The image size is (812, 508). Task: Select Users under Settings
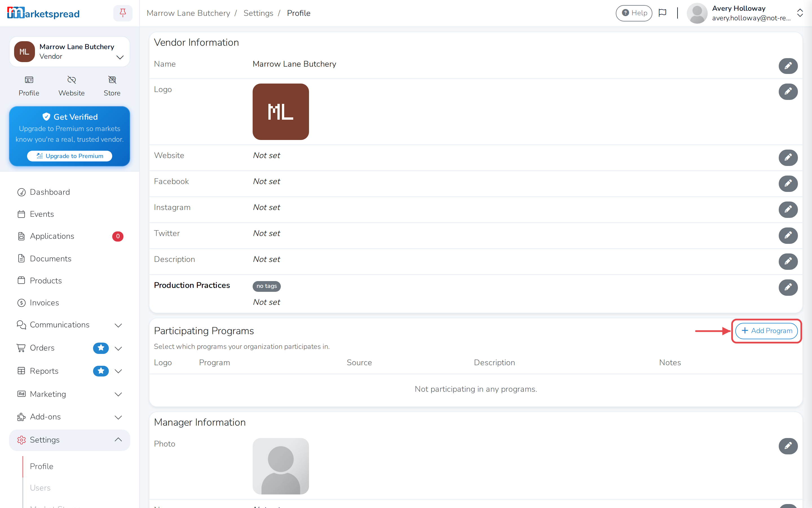[x=40, y=488]
